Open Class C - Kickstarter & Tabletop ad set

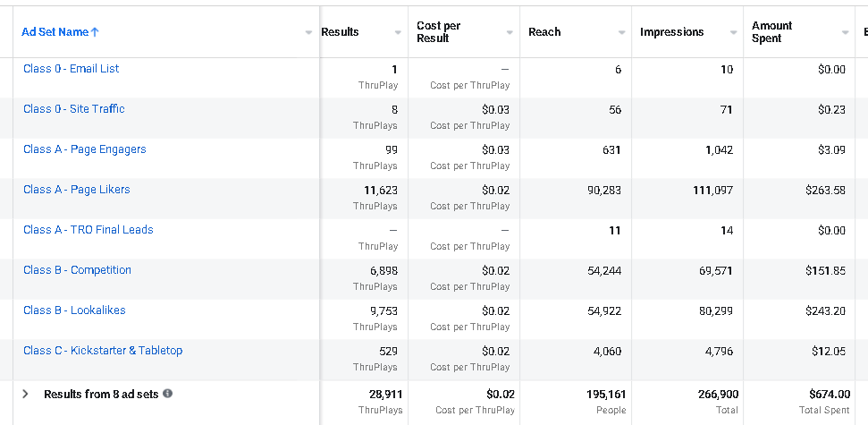[103, 351]
